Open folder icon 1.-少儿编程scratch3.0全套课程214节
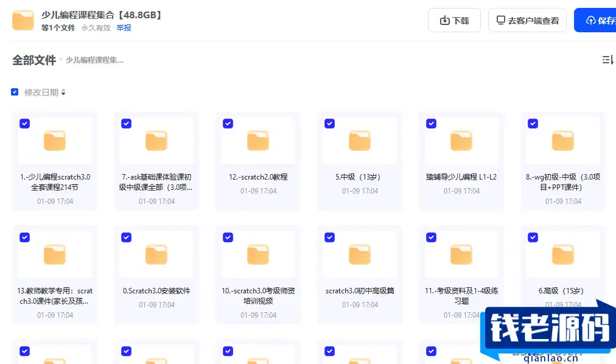Image resolution: width=616 pixels, height=364 pixels. click(x=55, y=141)
